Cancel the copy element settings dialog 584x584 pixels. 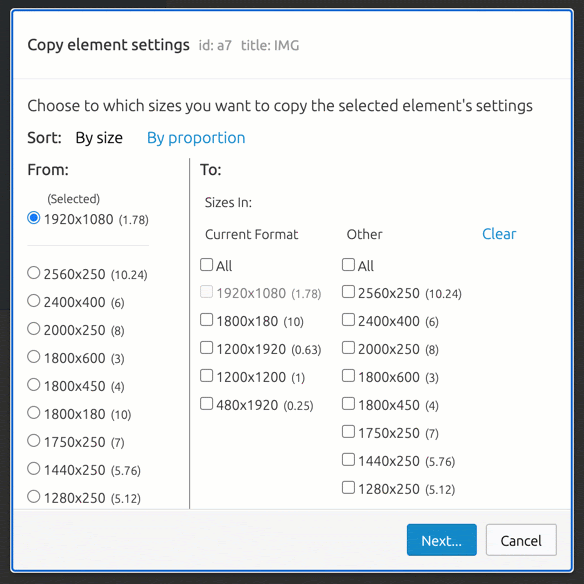[521, 540]
